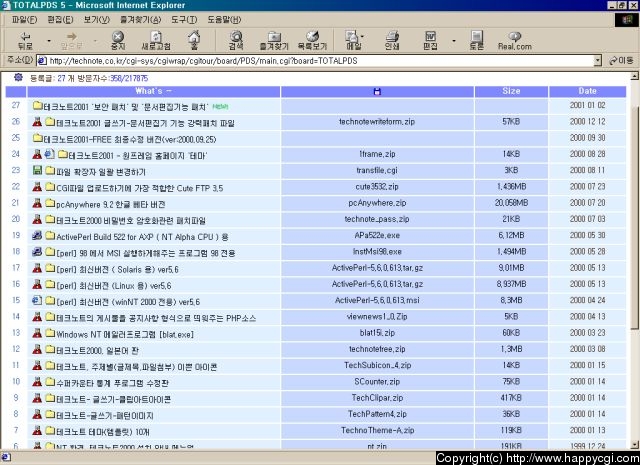This screenshot has height=465, width=640.
Task: Click the Discuss (토론) toolbar icon
Action: pos(476,41)
